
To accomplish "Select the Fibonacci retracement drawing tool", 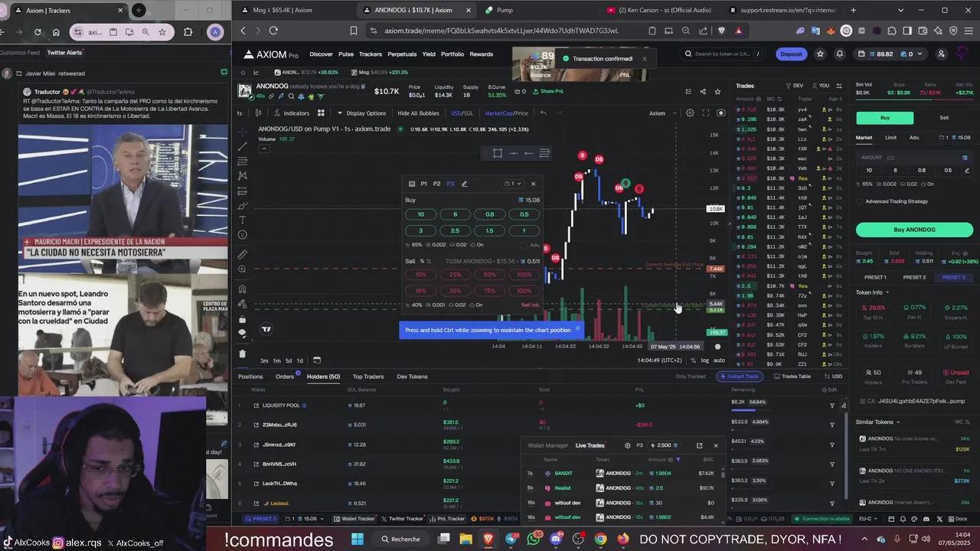I will coord(243,161).
